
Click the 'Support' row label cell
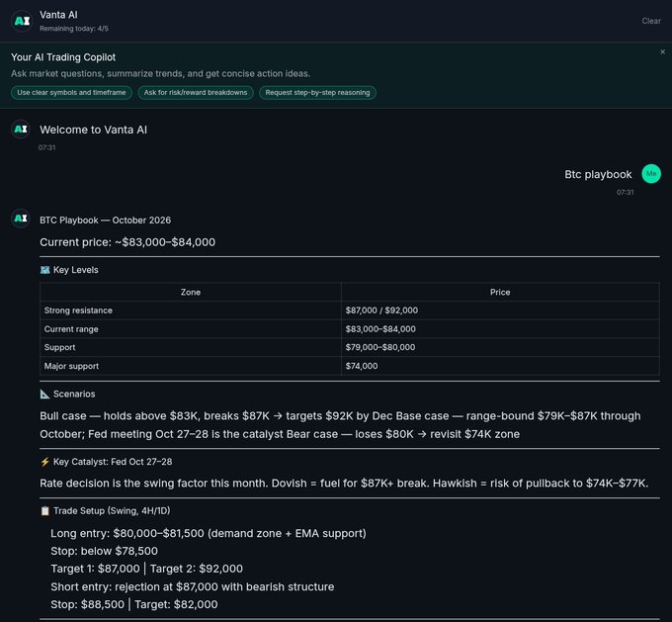(191, 347)
